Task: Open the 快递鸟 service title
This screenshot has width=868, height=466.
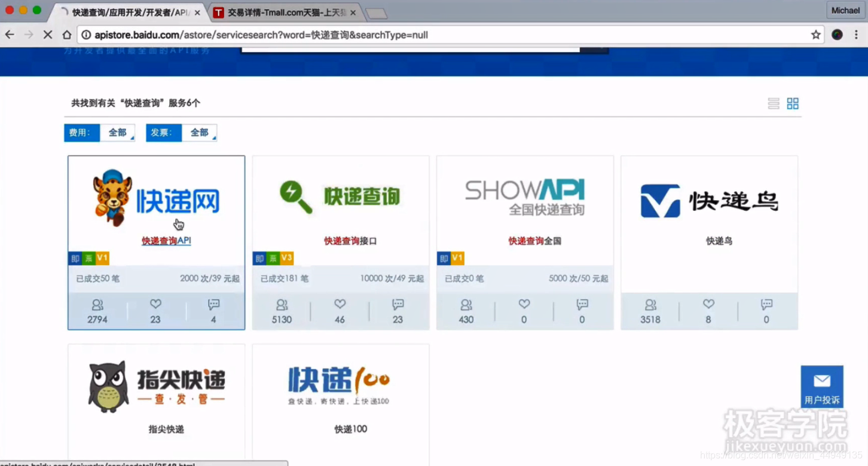Action: [x=719, y=241]
